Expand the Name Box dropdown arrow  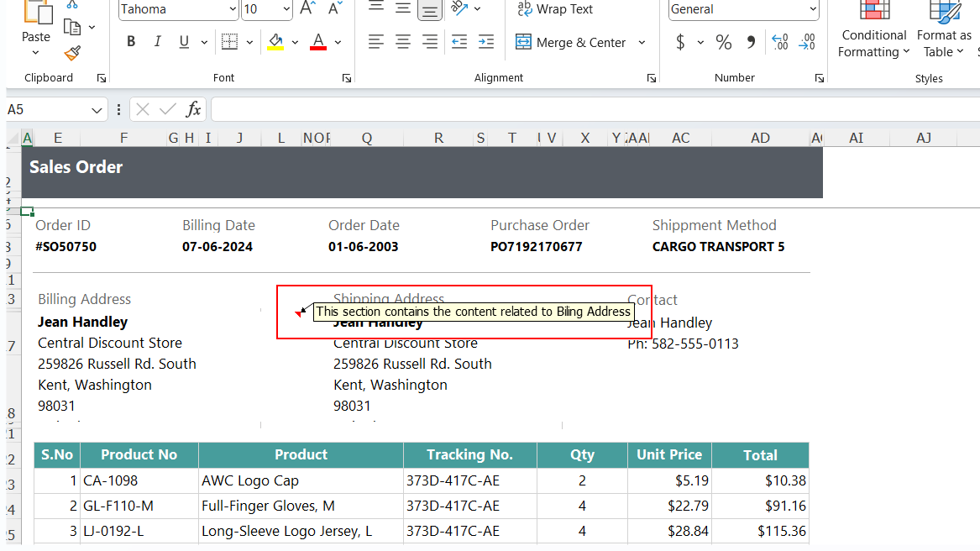(97, 111)
